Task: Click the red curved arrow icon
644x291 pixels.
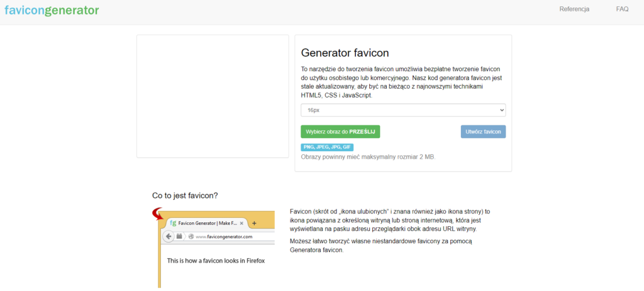Action: tap(158, 214)
